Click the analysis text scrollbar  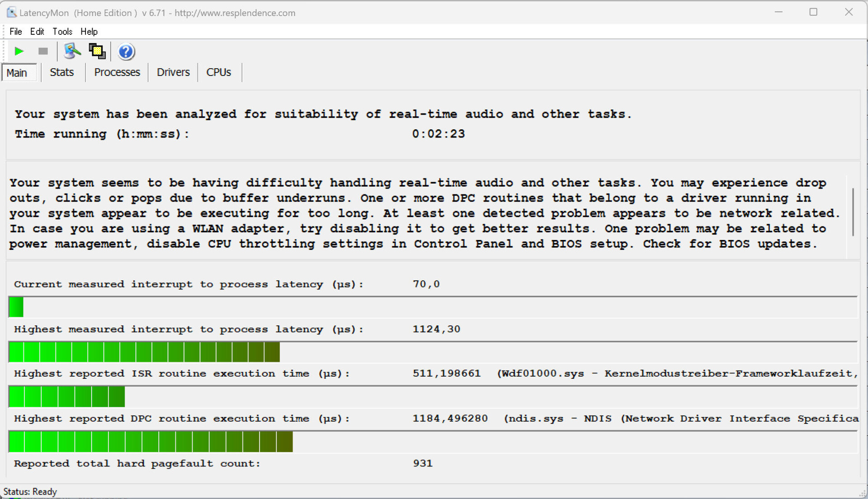(x=853, y=212)
